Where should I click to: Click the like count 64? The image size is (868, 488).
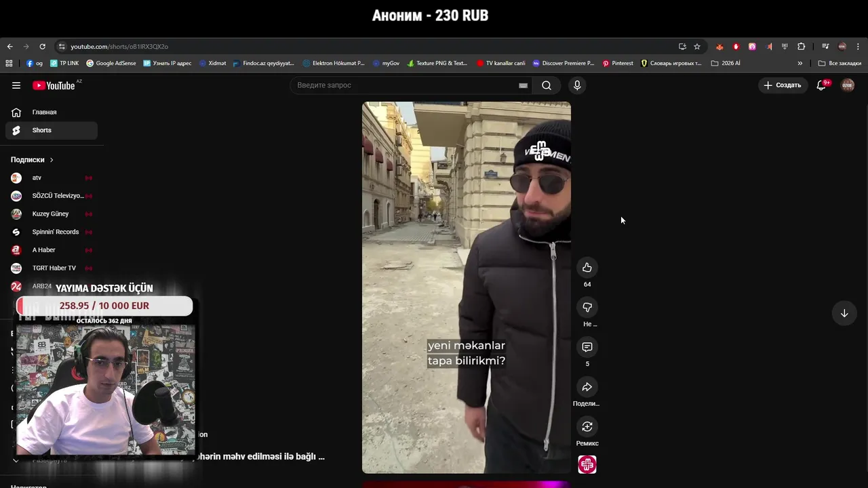(587, 285)
